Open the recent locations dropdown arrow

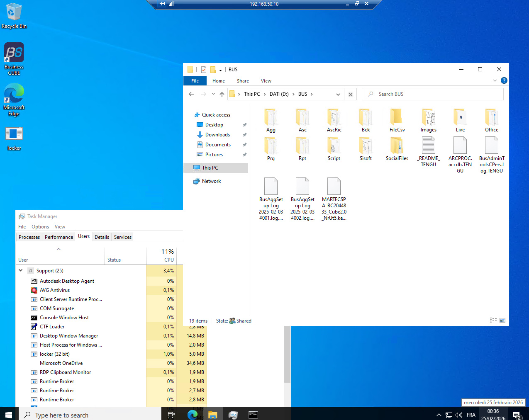tap(213, 94)
